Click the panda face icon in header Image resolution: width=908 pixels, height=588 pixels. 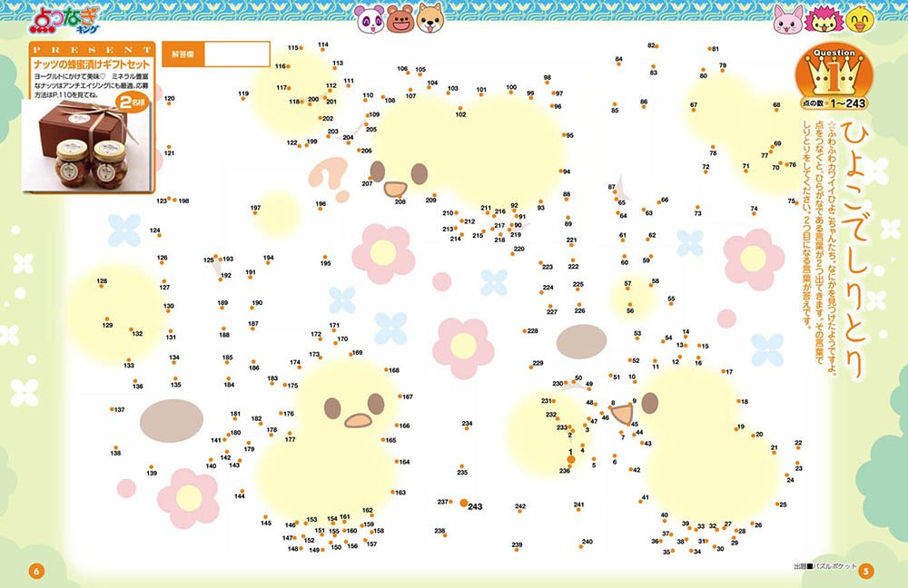click(x=369, y=20)
